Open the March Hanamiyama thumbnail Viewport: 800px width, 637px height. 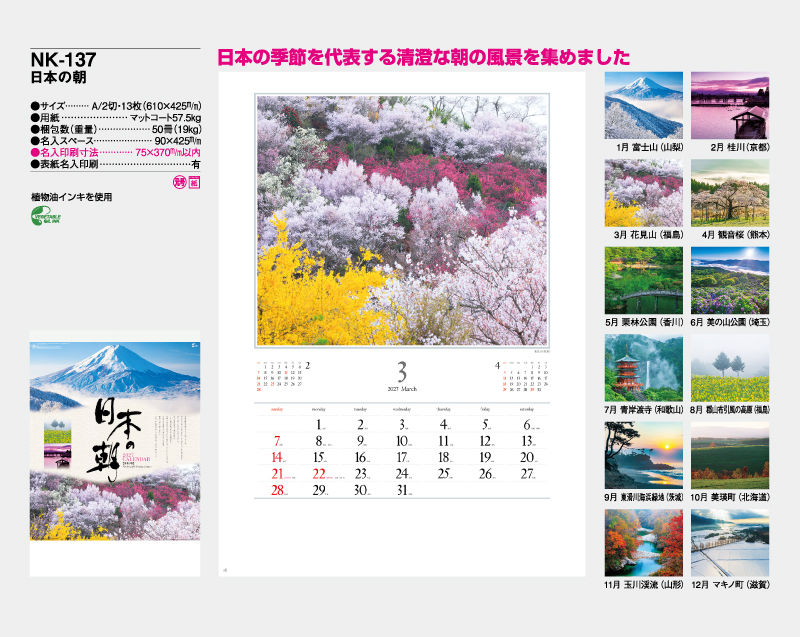(x=643, y=193)
